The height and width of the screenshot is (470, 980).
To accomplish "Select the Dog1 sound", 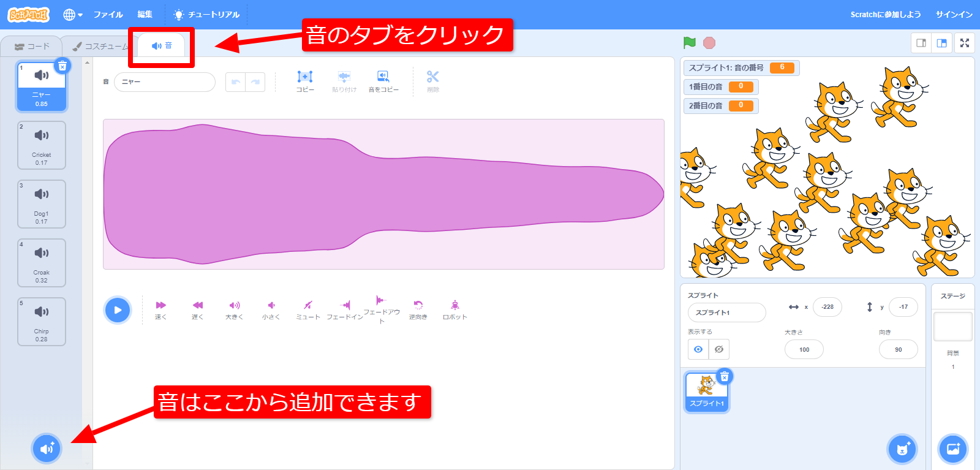I will tap(41, 204).
